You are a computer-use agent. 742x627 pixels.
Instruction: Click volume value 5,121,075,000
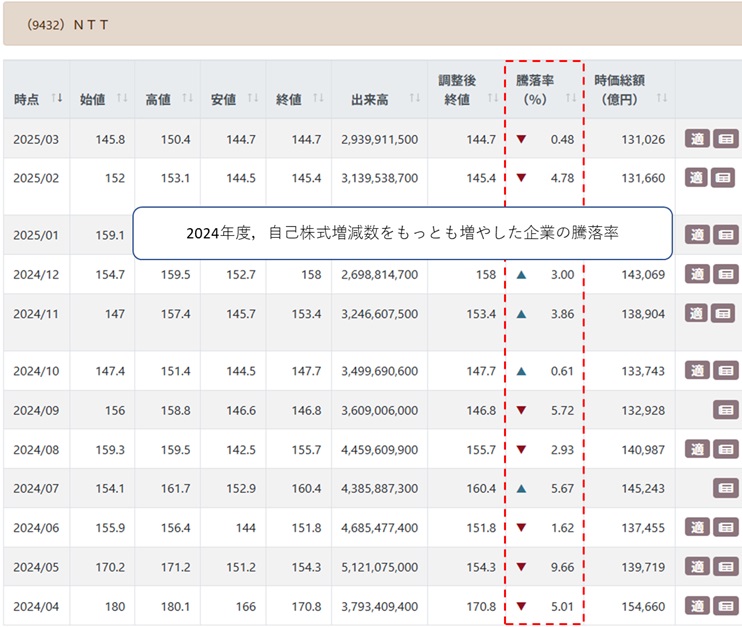point(380,567)
